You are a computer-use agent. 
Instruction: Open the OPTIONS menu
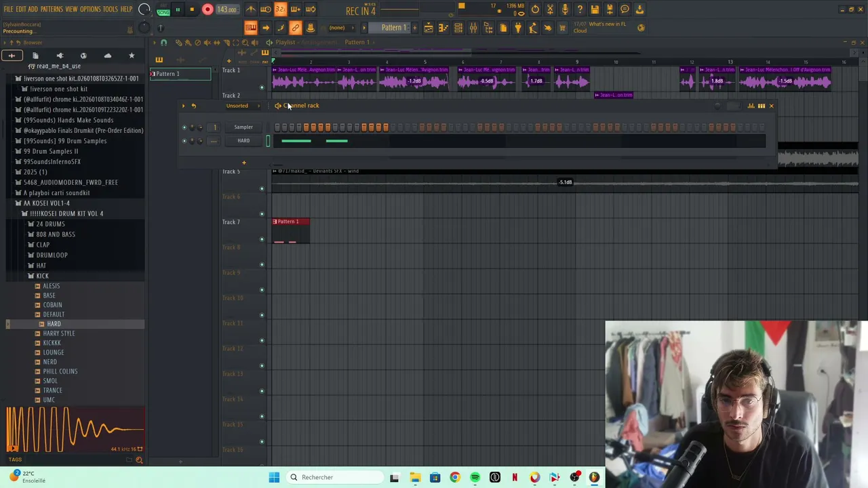(x=90, y=9)
